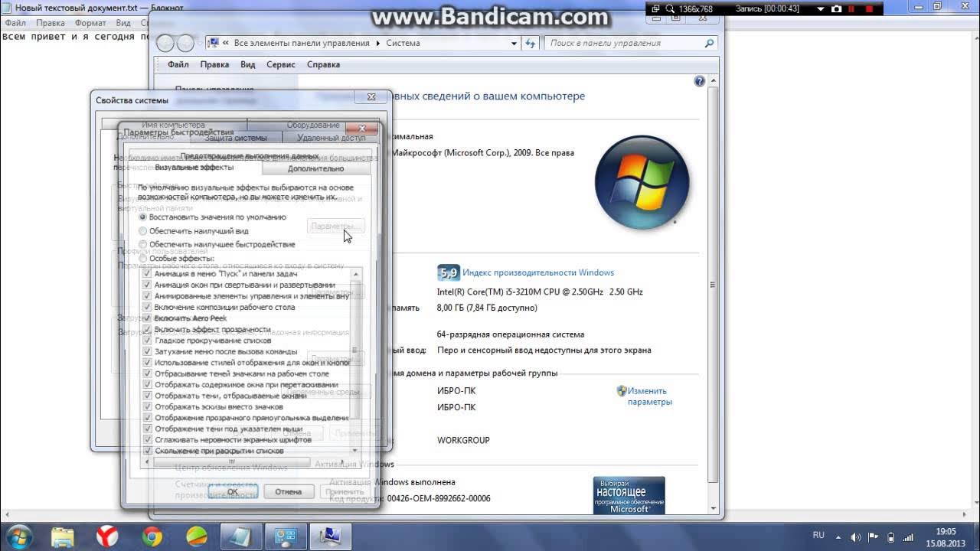Click the 5,9 performance index badge
Viewport: 980px width, 551px height.
point(448,272)
